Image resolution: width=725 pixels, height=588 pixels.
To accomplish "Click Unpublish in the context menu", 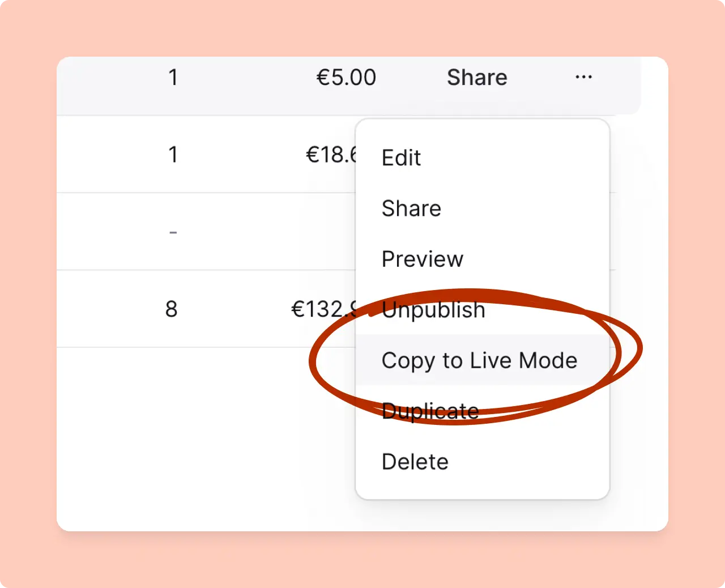I will tap(433, 309).
